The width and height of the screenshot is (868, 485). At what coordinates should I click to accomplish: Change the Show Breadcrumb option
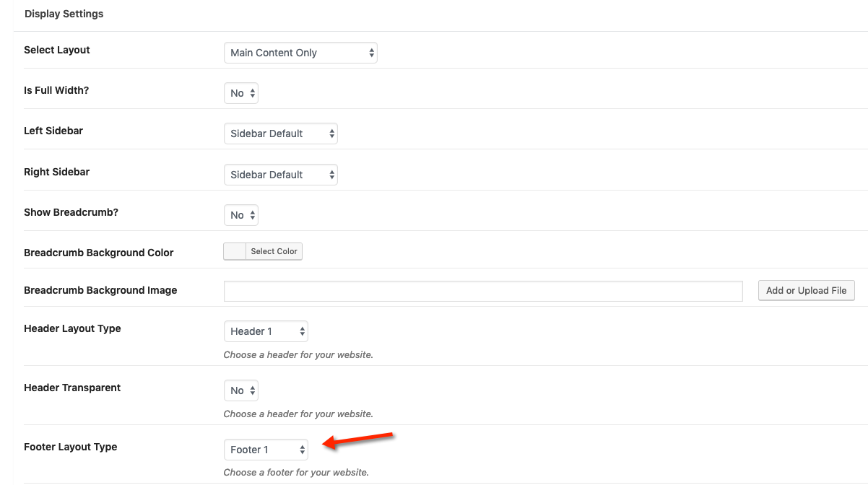pos(241,215)
